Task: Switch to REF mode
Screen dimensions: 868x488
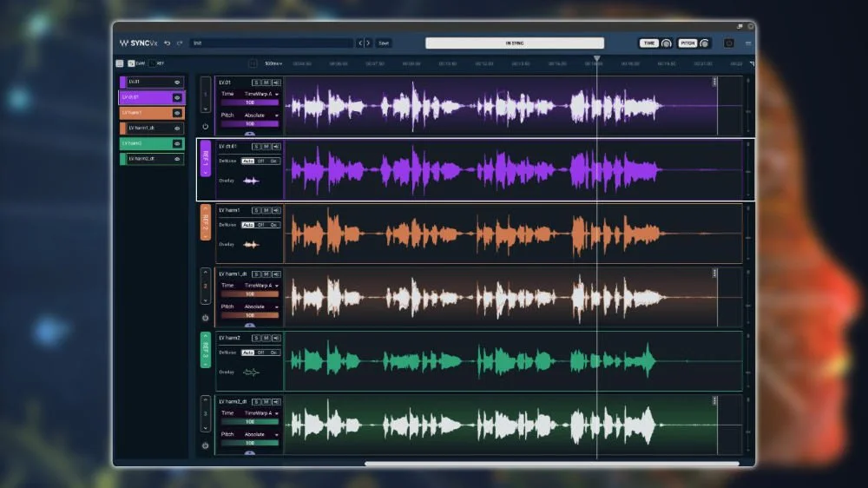Action: coord(157,63)
